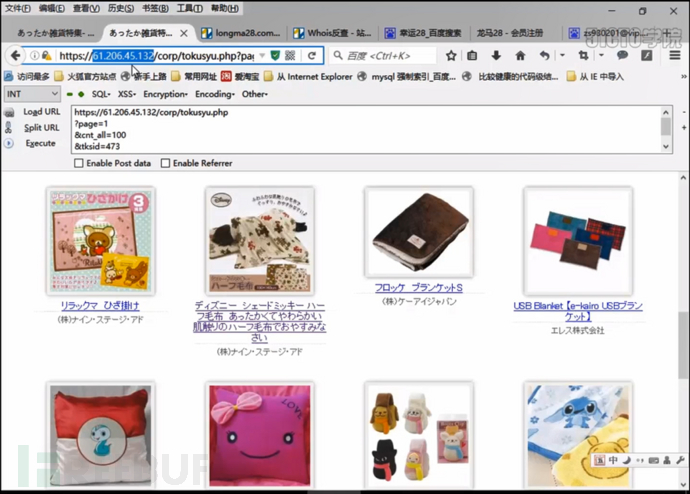Expand the undo button dropdown arrow
This screenshot has width=690, height=494.
(562, 56)
